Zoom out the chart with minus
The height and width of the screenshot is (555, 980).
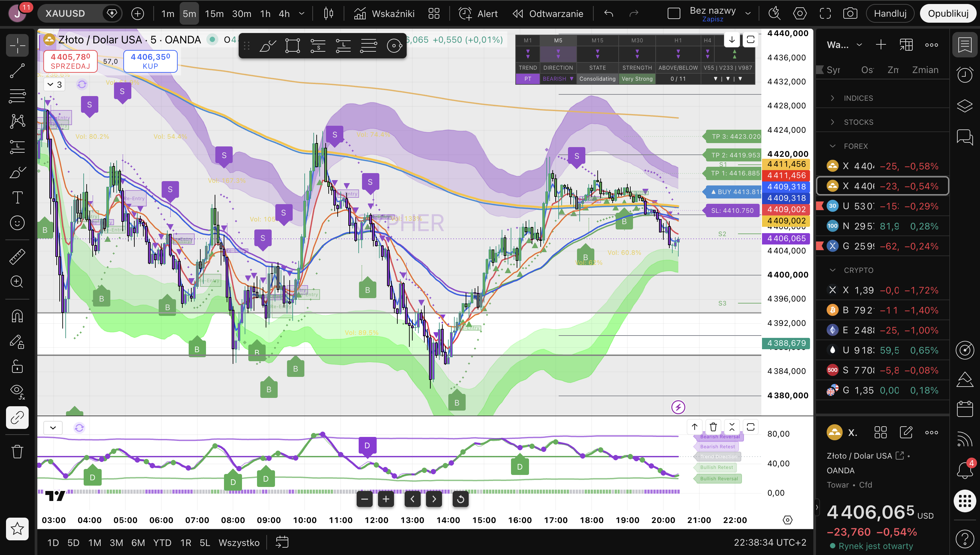coord(365,499)
